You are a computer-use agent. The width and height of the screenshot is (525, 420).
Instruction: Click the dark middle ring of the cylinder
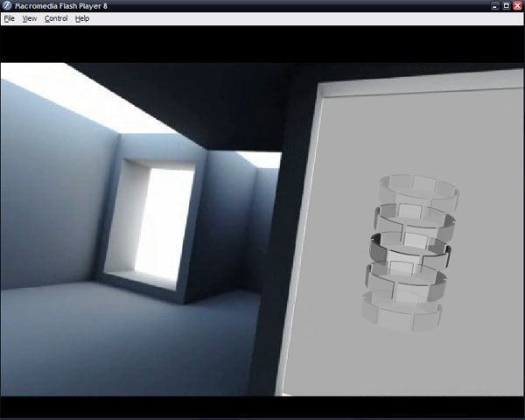[410, 249]
